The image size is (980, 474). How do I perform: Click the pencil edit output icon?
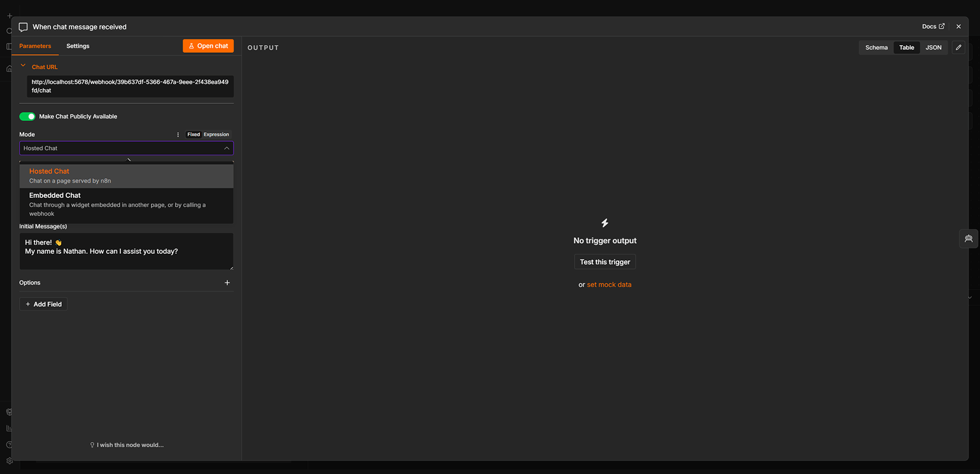[x=958, y=48]
